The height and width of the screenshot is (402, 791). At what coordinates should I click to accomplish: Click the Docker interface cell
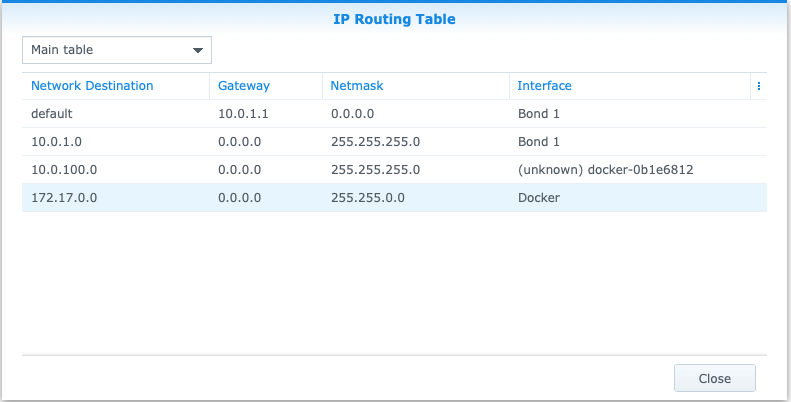(538, 198)
